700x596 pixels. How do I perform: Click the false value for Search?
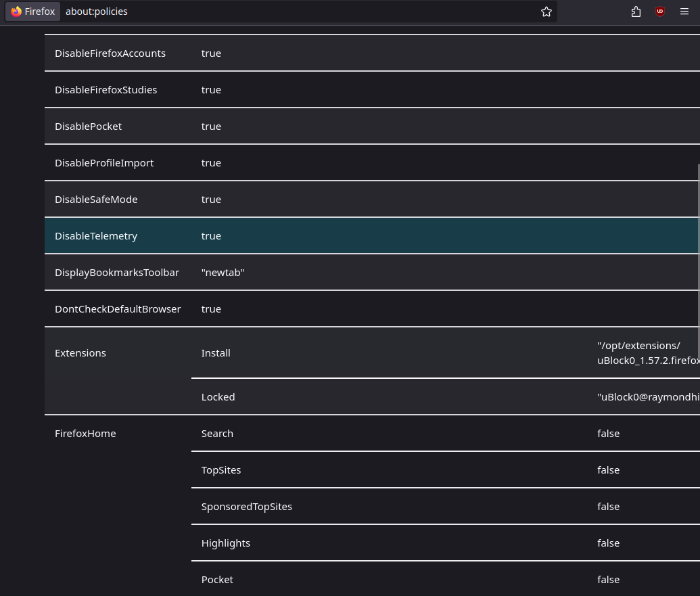[609, 434]
